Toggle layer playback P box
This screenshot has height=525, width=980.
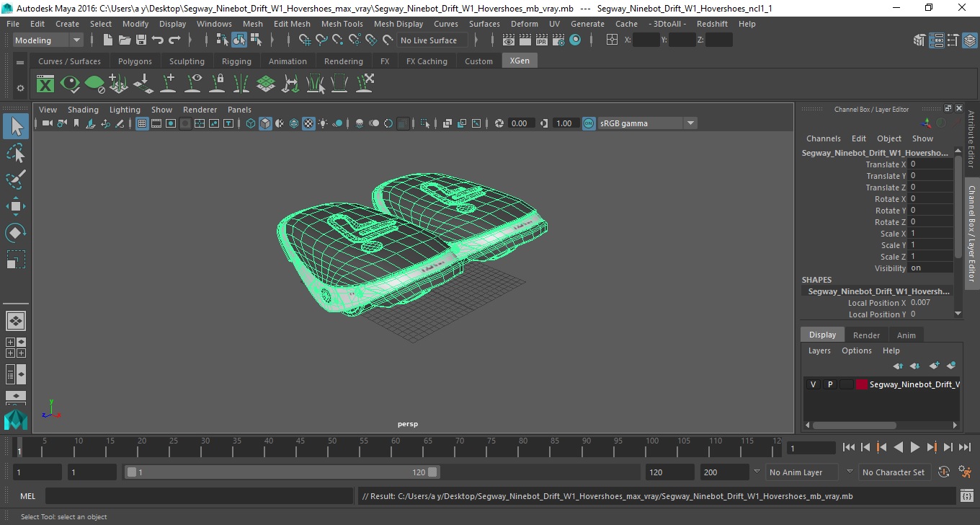(829, 384)
